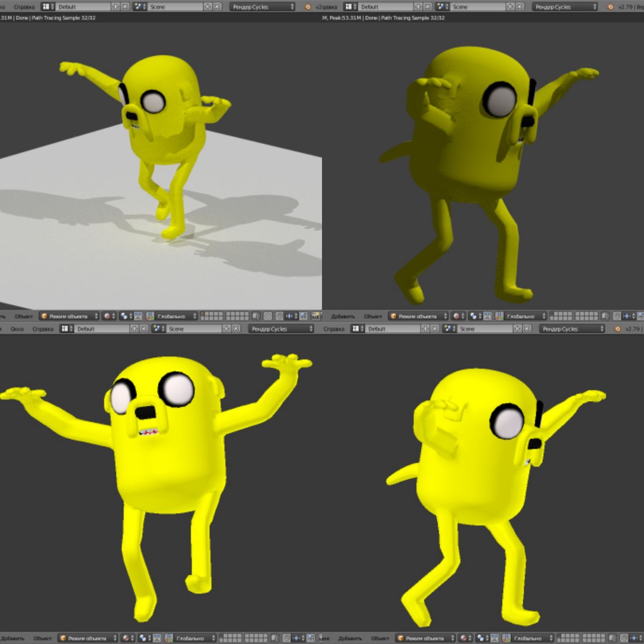Click the screen layout icon above the floor-plane render
644x644 pixels.
(48, 7)
